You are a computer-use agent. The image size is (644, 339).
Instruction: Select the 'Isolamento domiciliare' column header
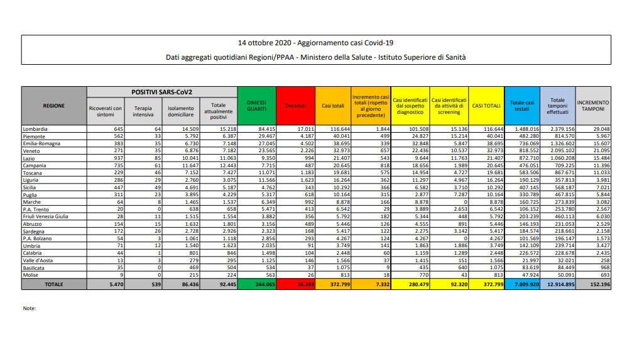[181, 111]
